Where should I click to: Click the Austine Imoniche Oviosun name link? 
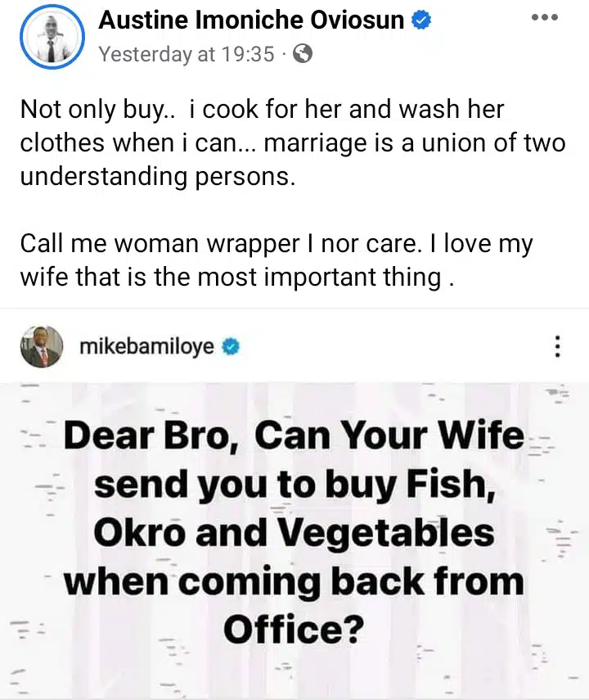coord(251,20)
